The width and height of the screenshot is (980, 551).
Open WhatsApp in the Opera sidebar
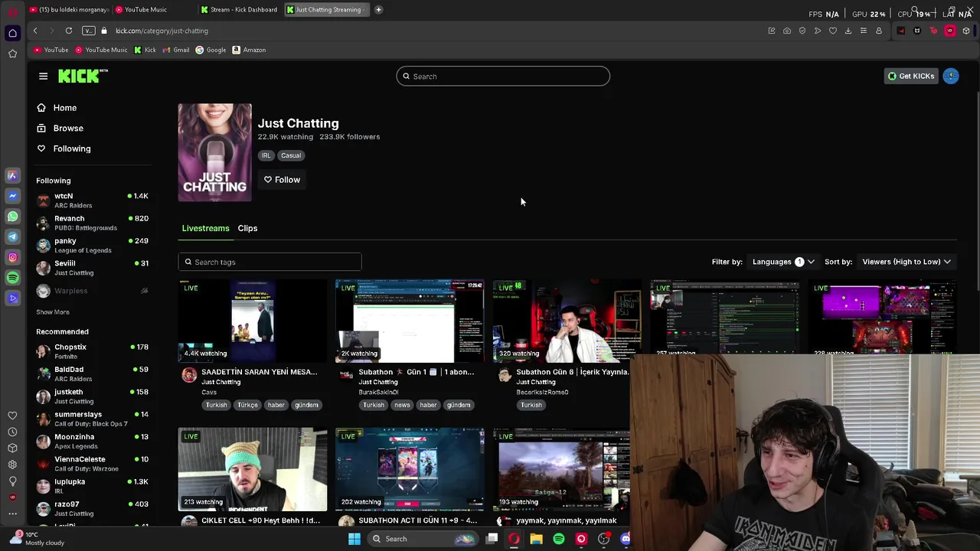coord(12,217)
